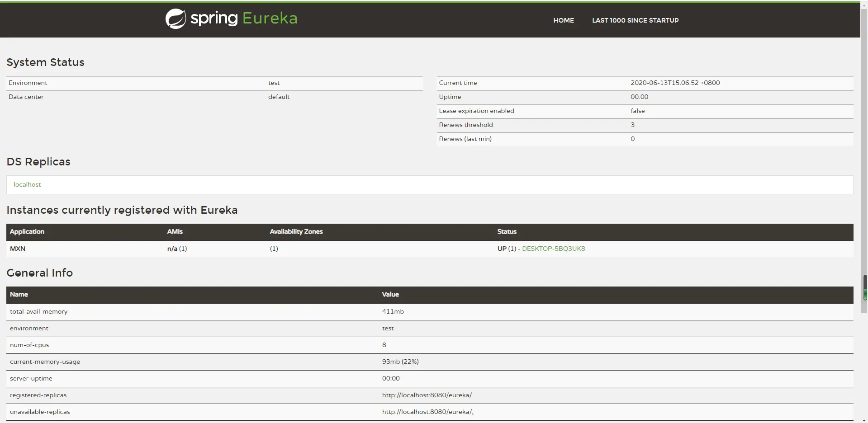
Task: Select the num-of-cpus value 8
Action: point(384,345)
